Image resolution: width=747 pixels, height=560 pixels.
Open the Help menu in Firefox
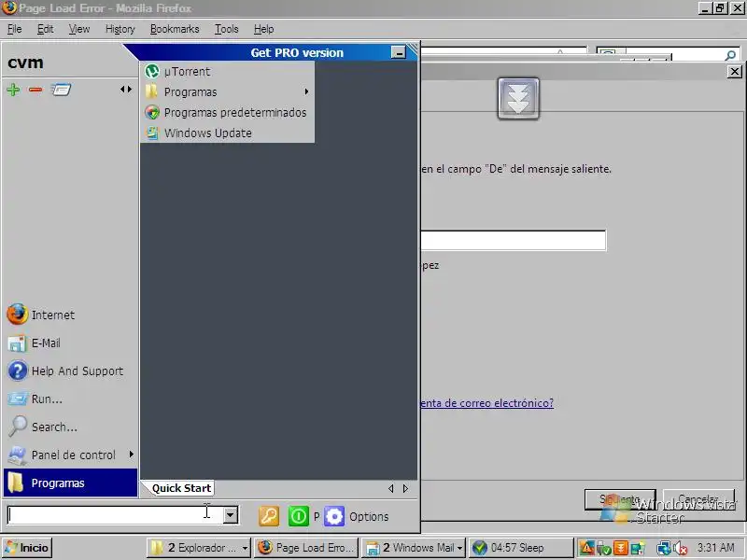tap(263, 29)
